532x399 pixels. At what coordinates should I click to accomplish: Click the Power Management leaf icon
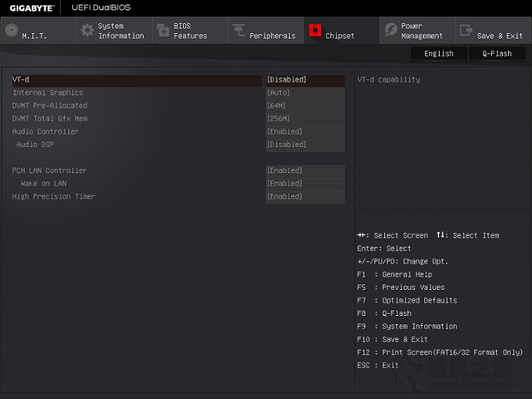391,31
